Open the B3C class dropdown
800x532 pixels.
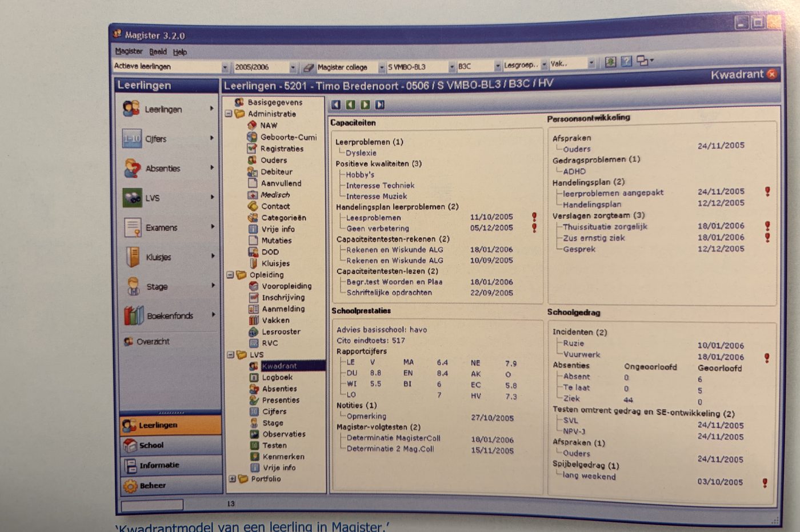497,66
